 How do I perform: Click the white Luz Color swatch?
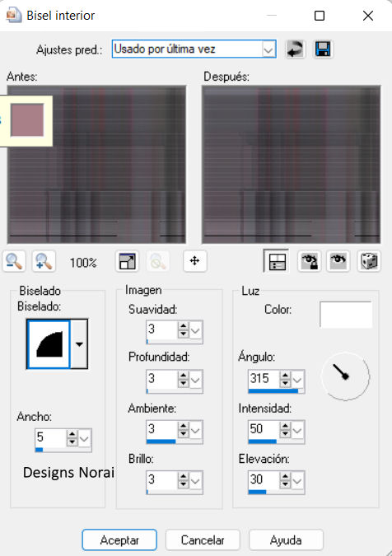click(346, 314)
